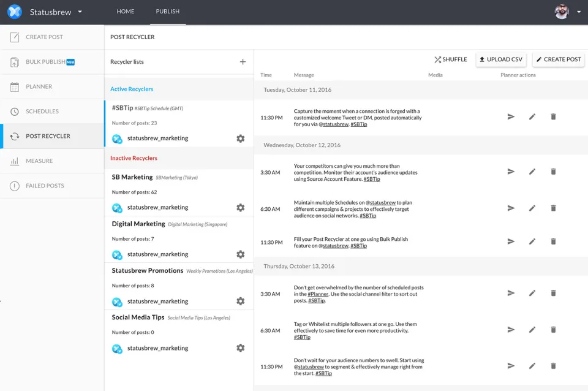588x391 pixels.
Task: Edit the Don't wait for audience post
Action: tap(532, 366)
